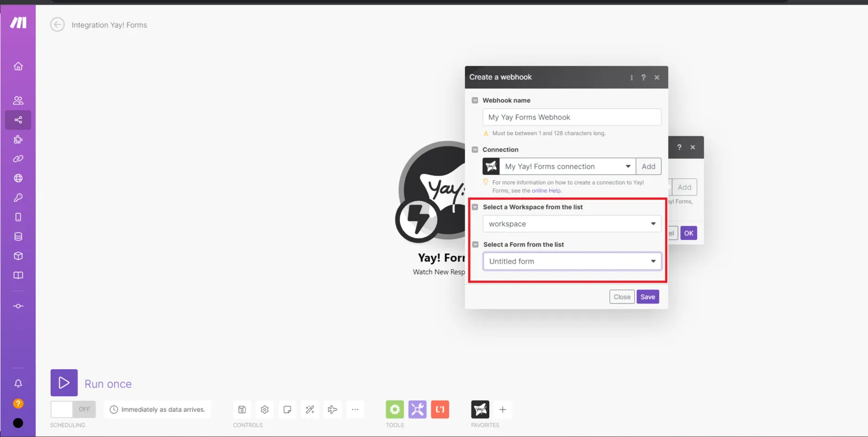Open Webhooks globe icon in sidebar
This screenshot has height=437, width=868.
point(18,178)
